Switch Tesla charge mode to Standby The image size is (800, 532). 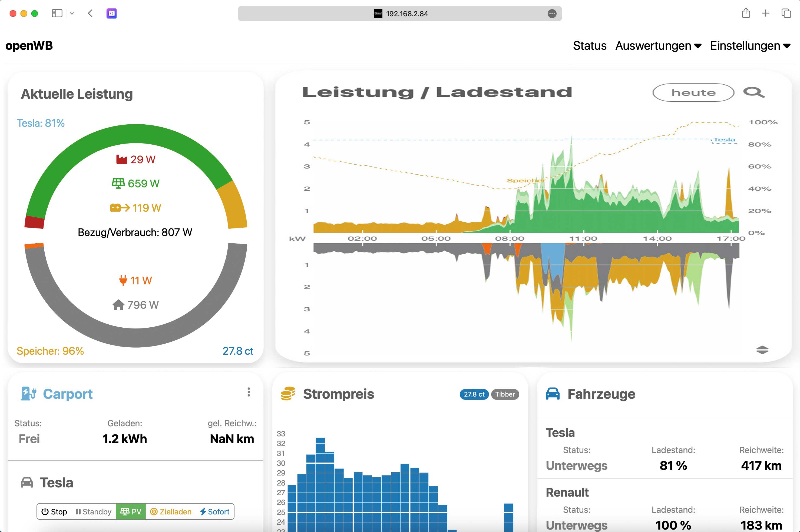tap(93, 511)
